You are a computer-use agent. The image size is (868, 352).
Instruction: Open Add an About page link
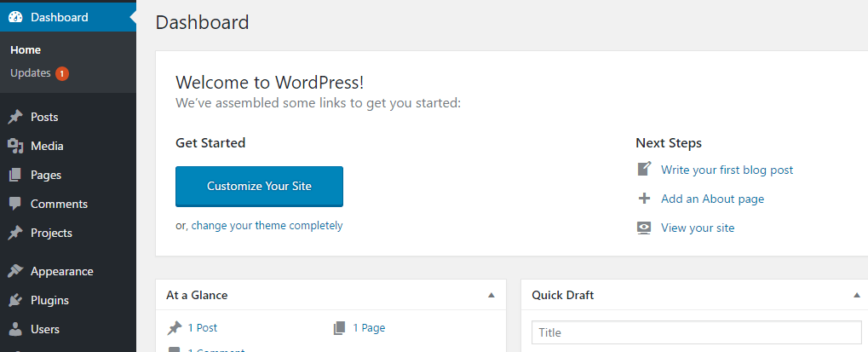[712, 199]
